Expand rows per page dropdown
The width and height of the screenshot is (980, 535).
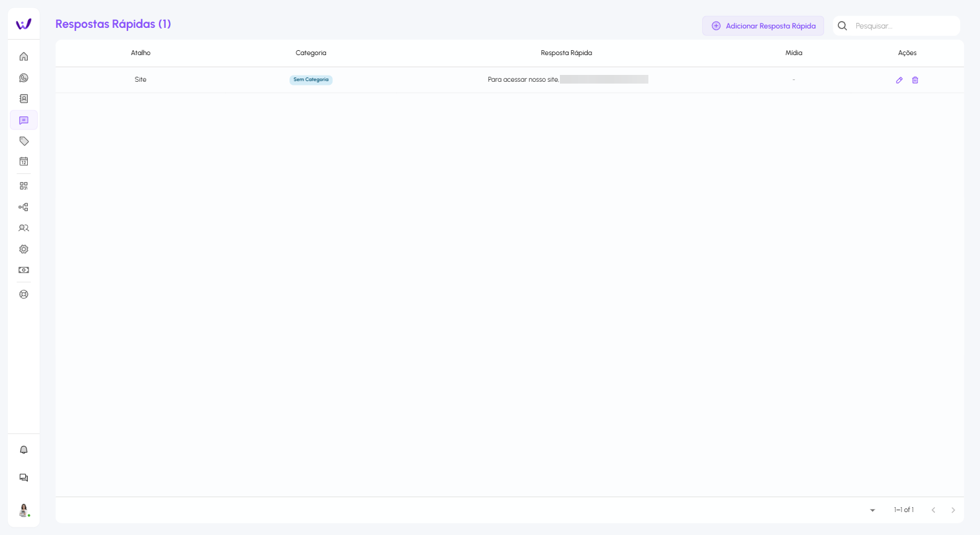872,510
